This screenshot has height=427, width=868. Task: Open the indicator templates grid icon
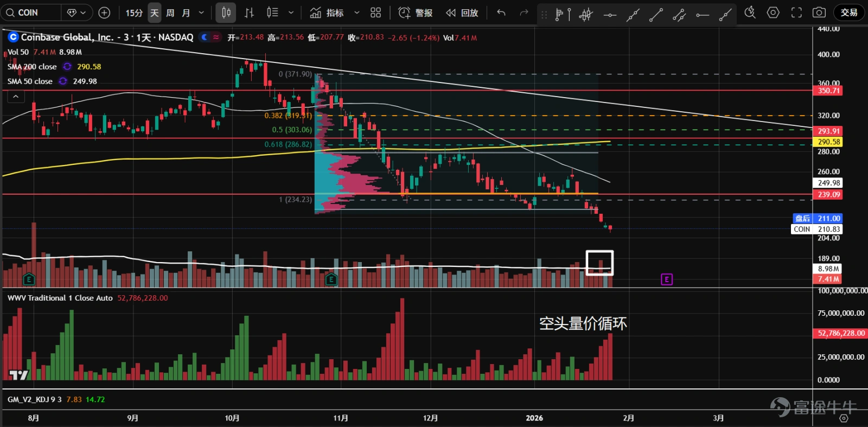point(376,12)
